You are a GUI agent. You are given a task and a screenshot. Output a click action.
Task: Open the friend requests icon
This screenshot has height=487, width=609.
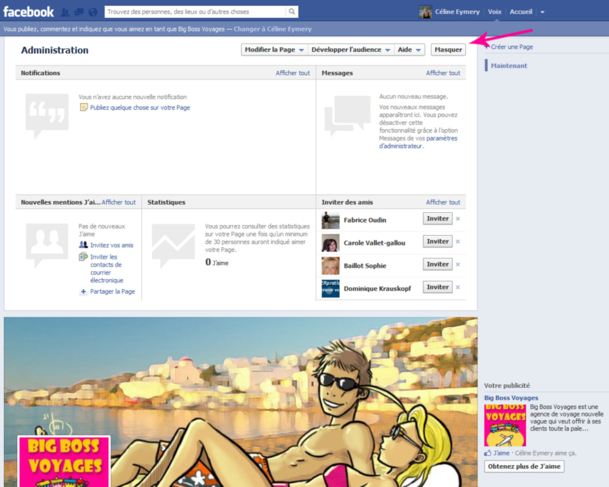(66, 12)
